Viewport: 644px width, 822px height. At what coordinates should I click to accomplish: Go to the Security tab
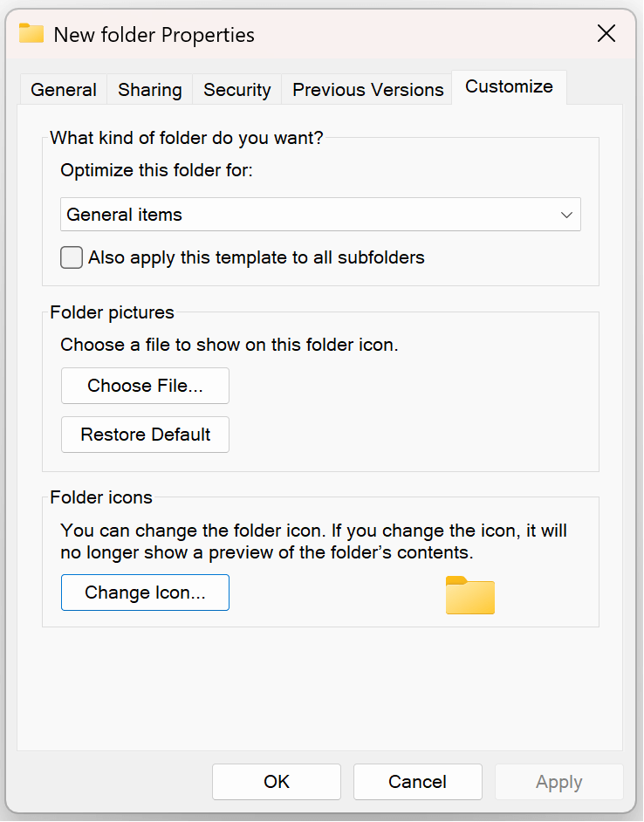(236, 90)
